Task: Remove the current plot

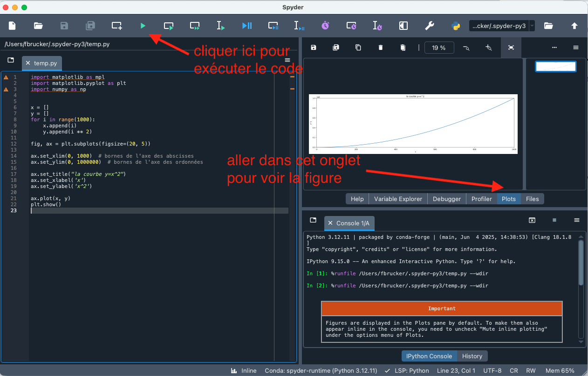Action: [381, 48]
